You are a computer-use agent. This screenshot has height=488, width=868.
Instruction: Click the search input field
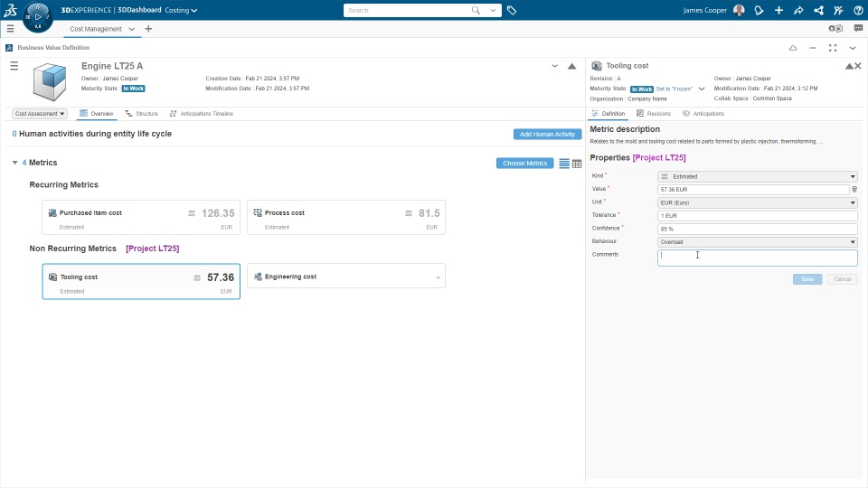coord(407,11)
